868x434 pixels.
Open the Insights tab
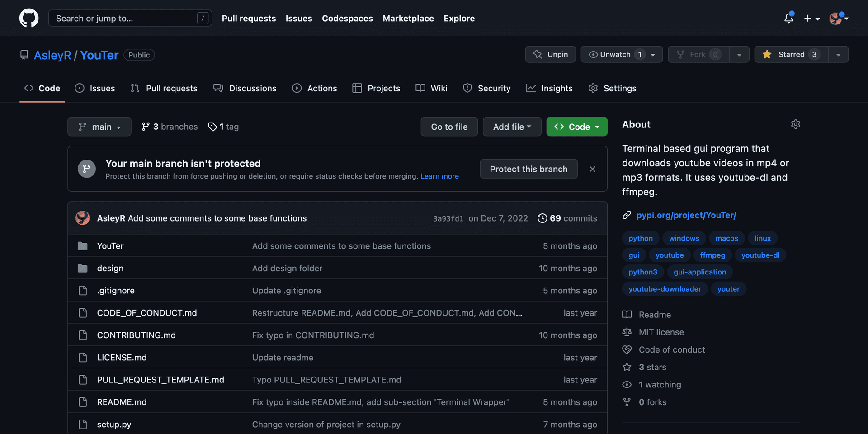[550, 88]
